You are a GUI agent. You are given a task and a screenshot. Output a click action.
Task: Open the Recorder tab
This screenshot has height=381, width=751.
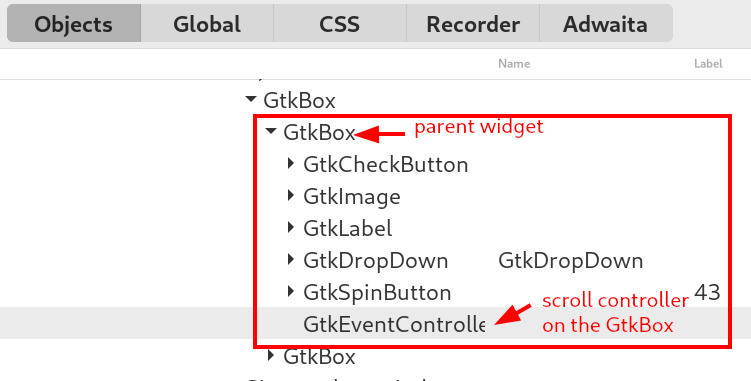click(x=473, y=23)
